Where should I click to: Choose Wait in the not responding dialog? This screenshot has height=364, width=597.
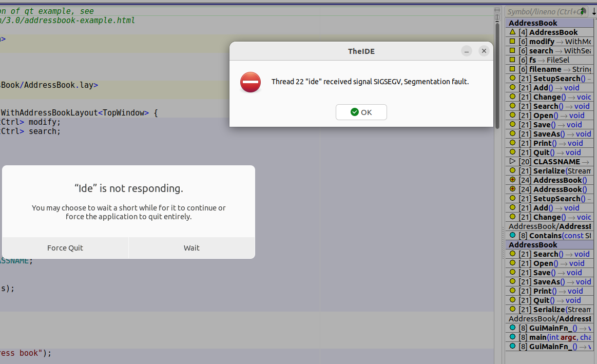tap(191, 248)
